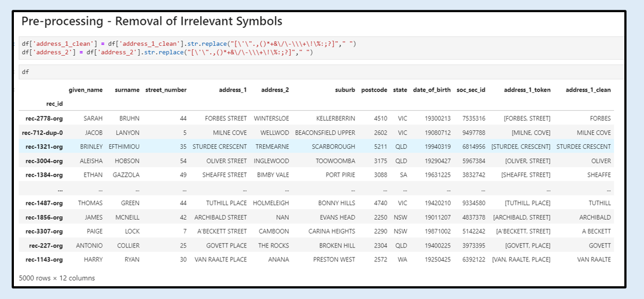
Task: Click the street_number column header
Action: (166, 90)
